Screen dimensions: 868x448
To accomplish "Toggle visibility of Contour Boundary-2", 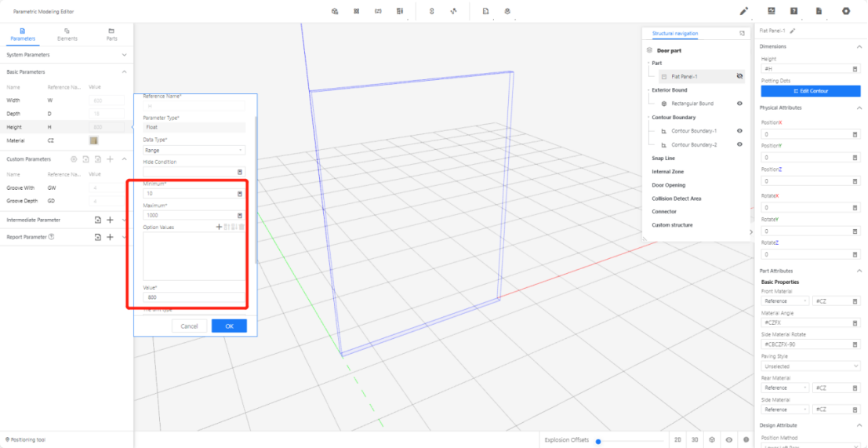I will [739, 144].
